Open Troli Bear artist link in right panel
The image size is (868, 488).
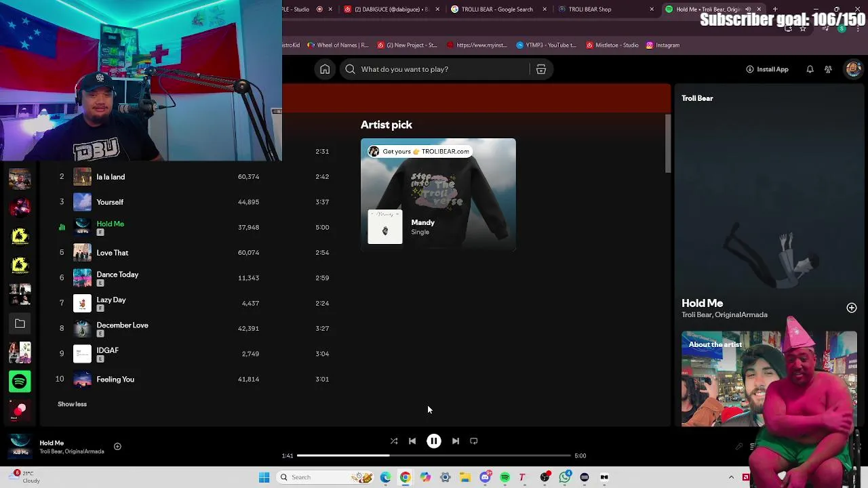[x=696, y=314]
